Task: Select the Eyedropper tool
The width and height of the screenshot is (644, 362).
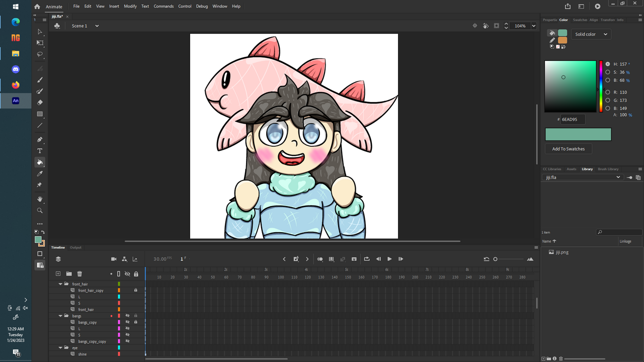Action: click(x=40, y=173)
